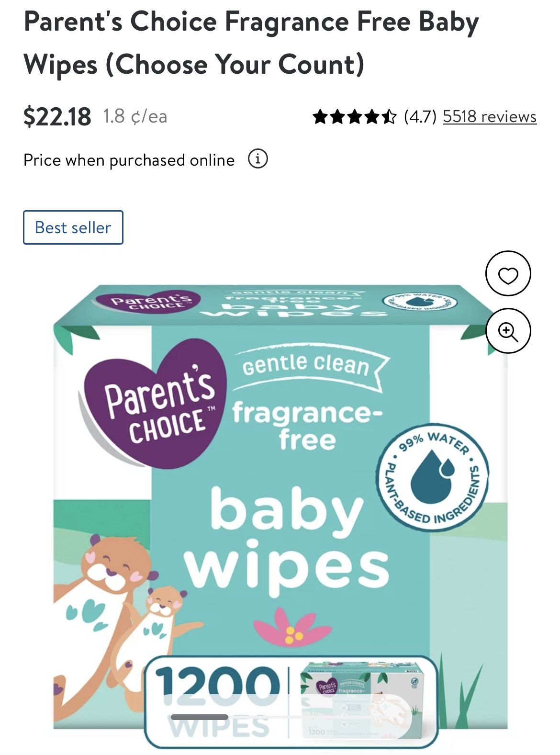
Task: Tap the $22.18 price
Action: [57, 116]
